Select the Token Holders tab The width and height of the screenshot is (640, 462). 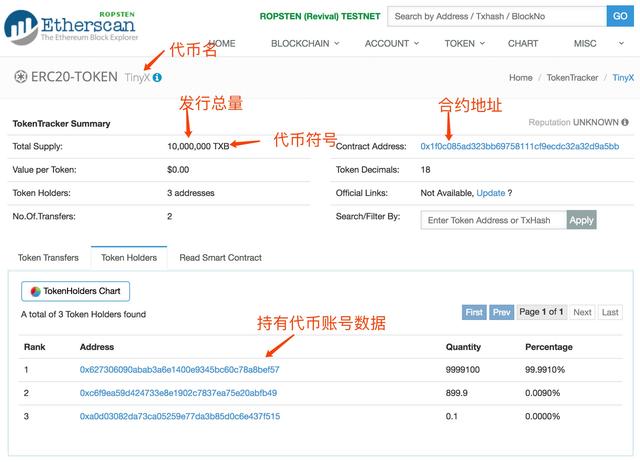tap(129, 258)
